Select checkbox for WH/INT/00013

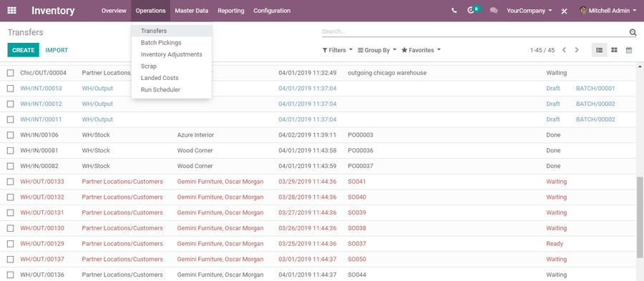coord(10,89)
